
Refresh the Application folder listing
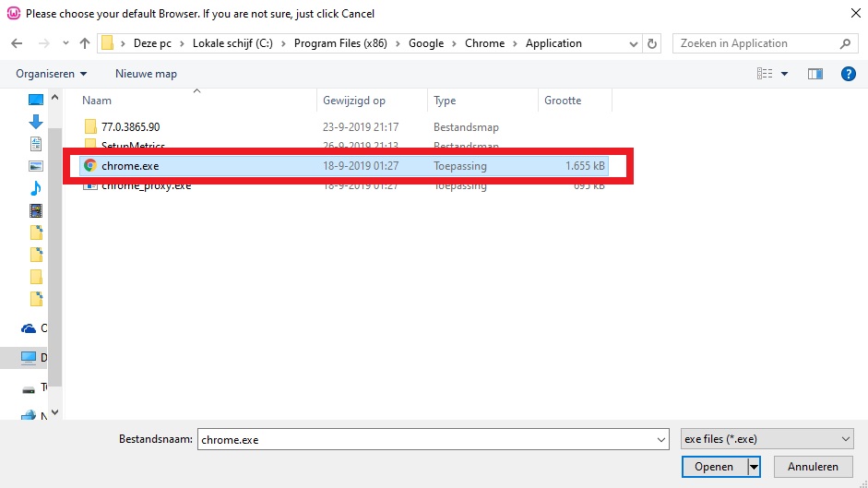click(x=653, y=43)
